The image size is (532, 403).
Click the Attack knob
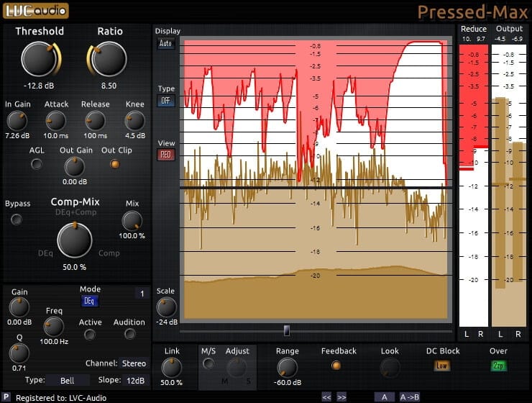55,121
